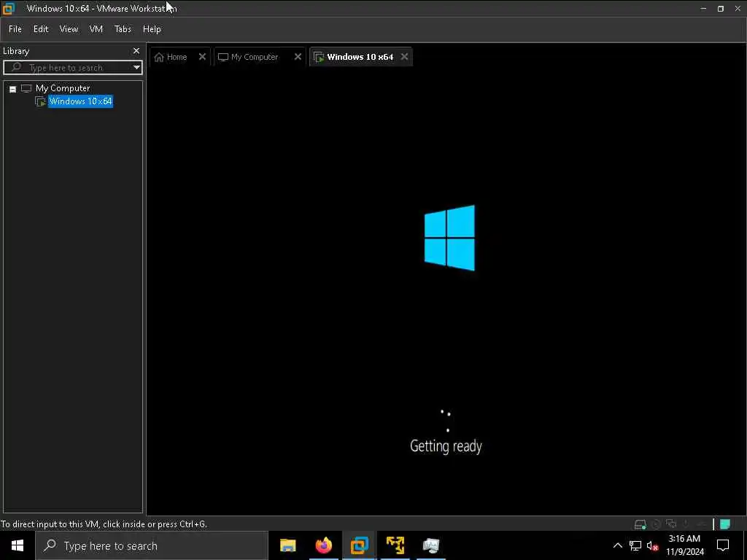The image size is (747, 560).
Task: Click the green message log icon
Action: 725,524
